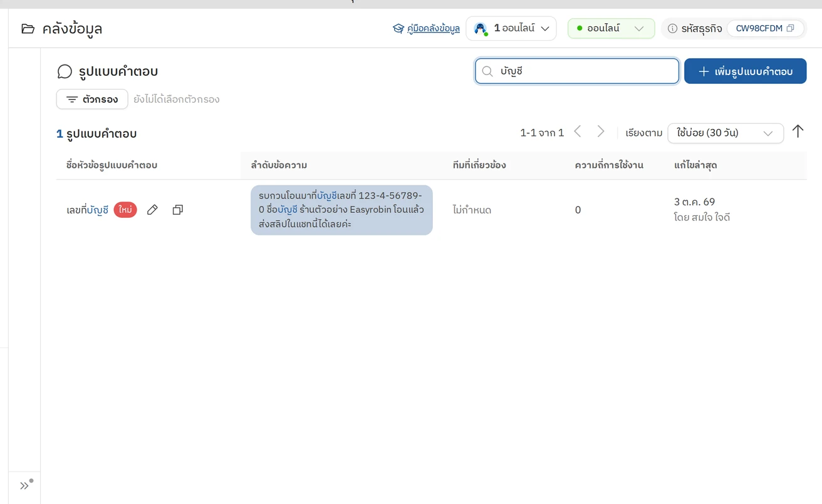Reverse sort order with the up arrow
Image resolution: width=822 pixels, height=504 pixels.
coord(798,131)
